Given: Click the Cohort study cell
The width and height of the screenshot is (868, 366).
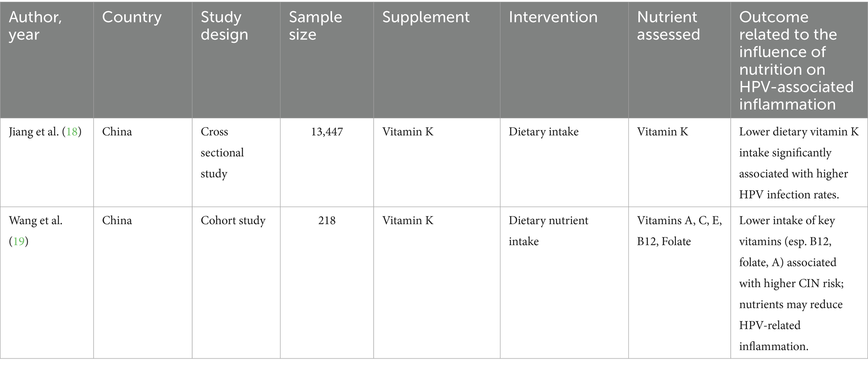Looking at the screenshot, I should point(233,220).
